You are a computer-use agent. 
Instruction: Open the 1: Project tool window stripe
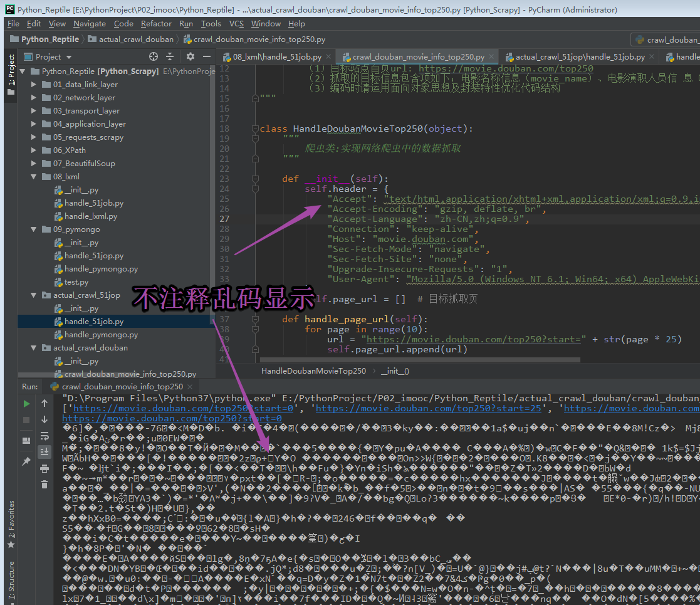11,75
